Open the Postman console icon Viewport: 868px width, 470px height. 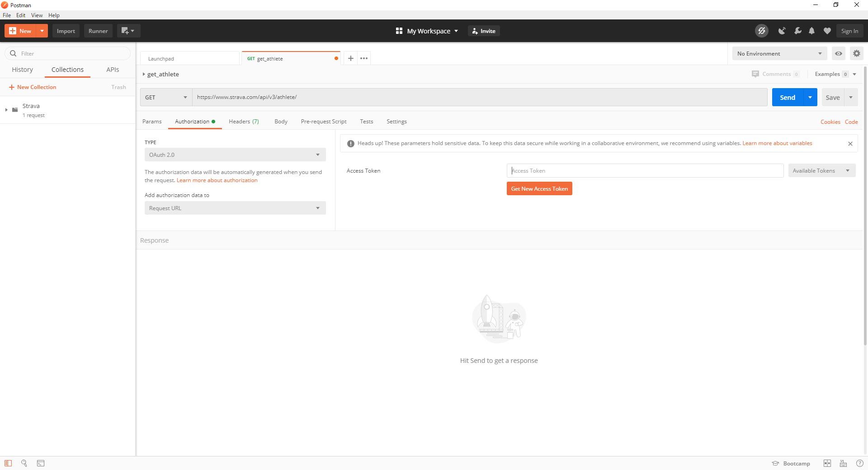41,463
